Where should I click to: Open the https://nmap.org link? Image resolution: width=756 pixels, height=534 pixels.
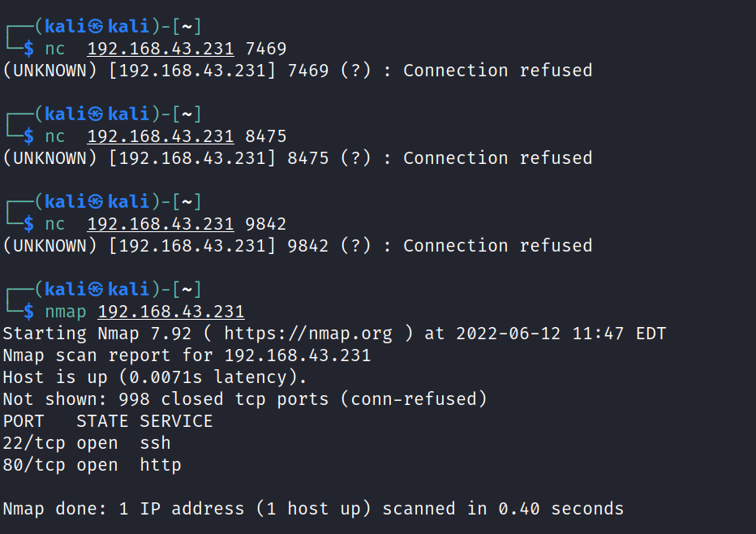[x=307, y=334]
